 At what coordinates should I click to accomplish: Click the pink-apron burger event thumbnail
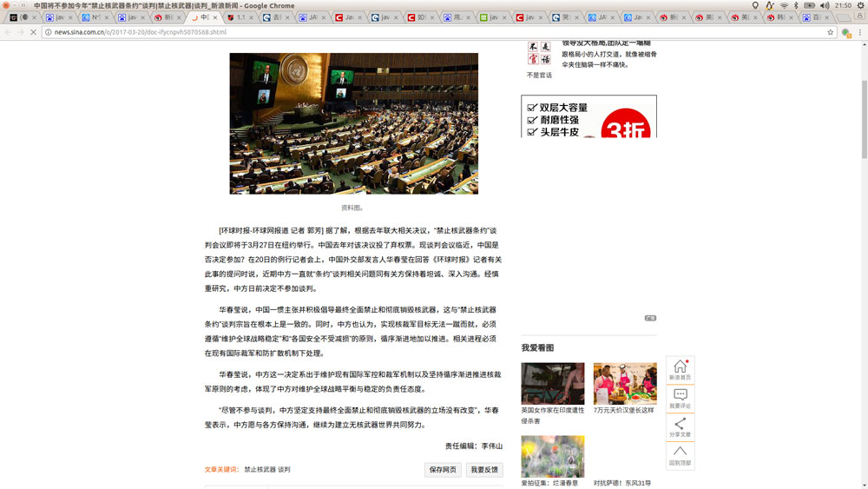coord(625,383)
